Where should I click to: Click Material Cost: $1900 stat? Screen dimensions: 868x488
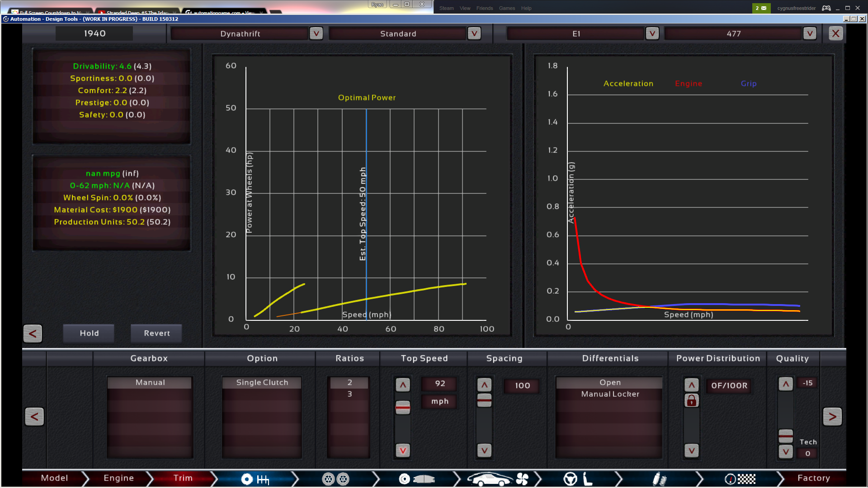112,210
